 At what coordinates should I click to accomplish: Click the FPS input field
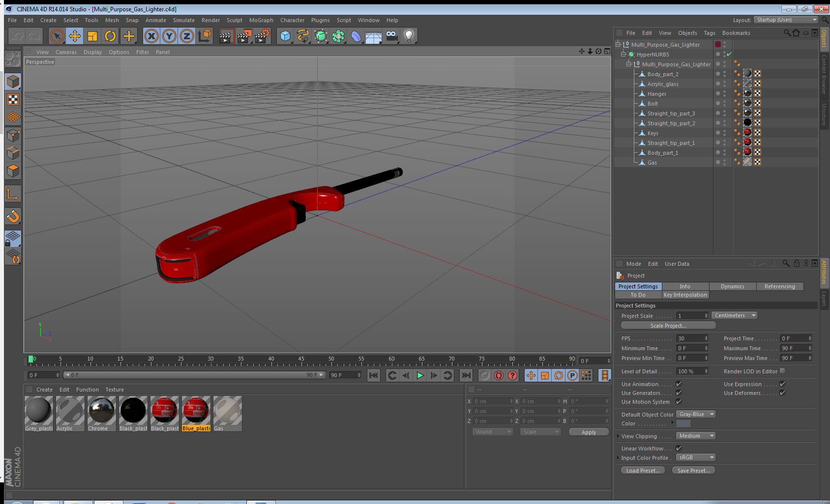[692, 338]
